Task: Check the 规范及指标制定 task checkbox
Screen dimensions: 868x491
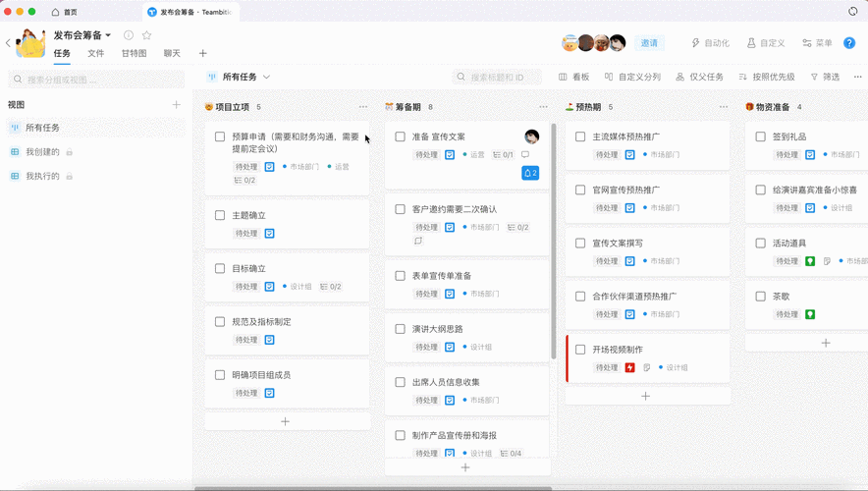Action: pyautogui.click(x=220, y=322)
